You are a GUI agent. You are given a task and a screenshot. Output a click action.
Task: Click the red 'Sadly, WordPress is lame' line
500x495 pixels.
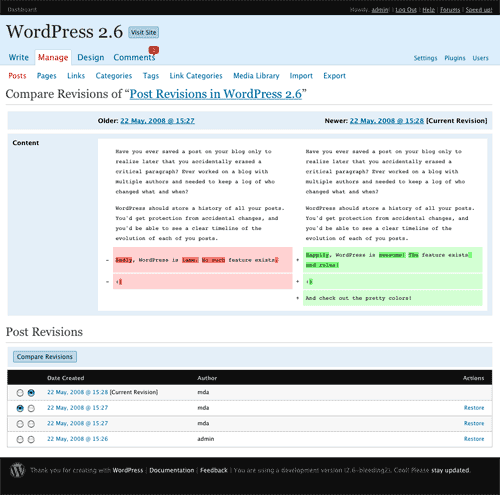pos(203,260)
